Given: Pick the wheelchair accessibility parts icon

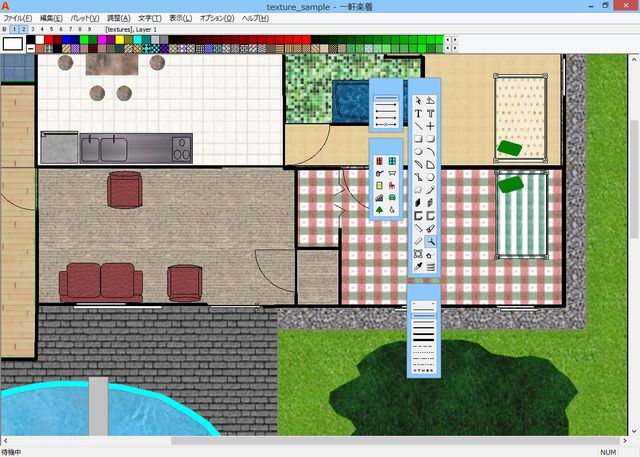Looking at the screenshot, I should click(x=392, y=210).
